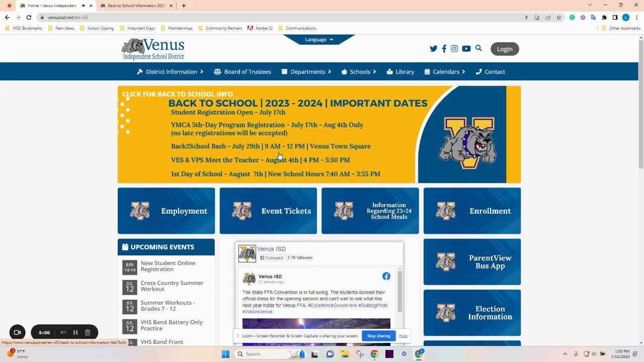Viewport: 644px width, 362px height.
Task: Open Community Partners bookmarks folder
Action: [220, 28]
